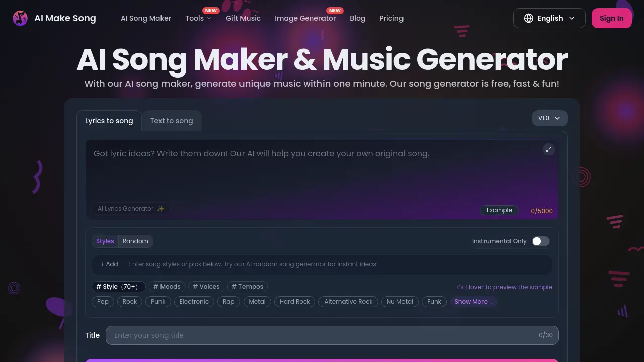Select the Styles mode tab

tap(105, 241)
